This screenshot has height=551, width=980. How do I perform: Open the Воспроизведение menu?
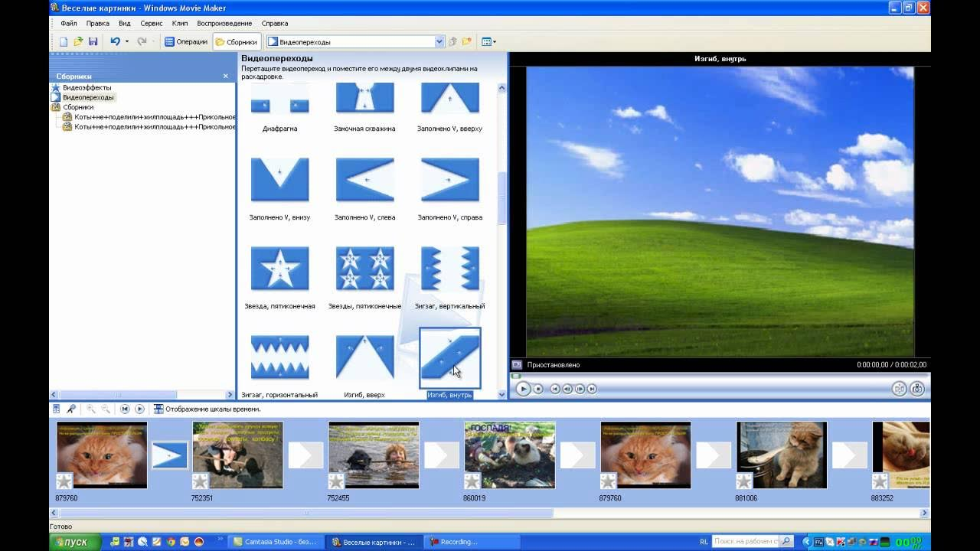[x=224, y=24]
